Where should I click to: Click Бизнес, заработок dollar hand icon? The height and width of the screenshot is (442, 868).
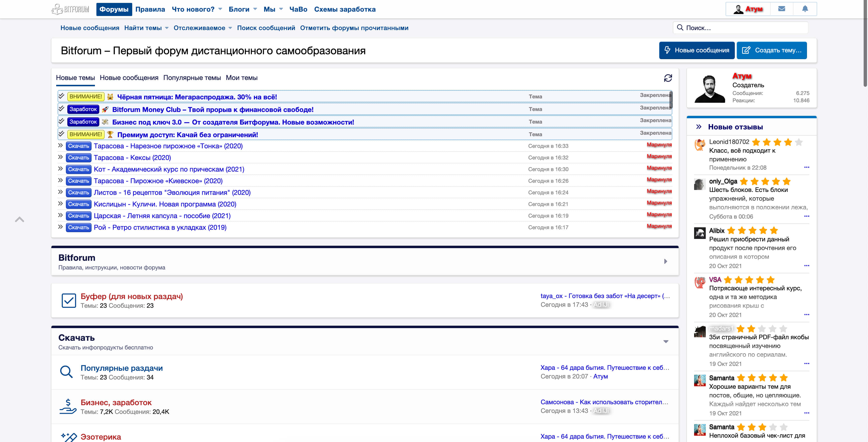pyautogui.click(x=68, y=406)
